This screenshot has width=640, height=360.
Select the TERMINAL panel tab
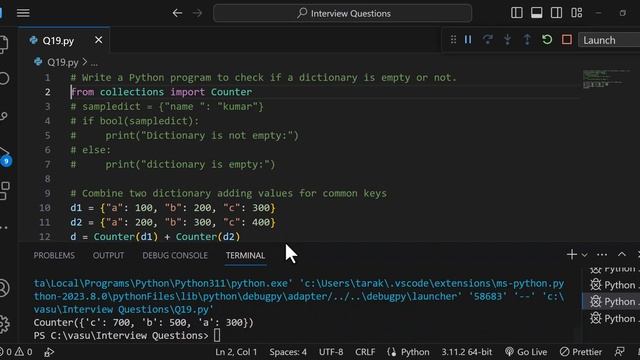tap(245, 256)
